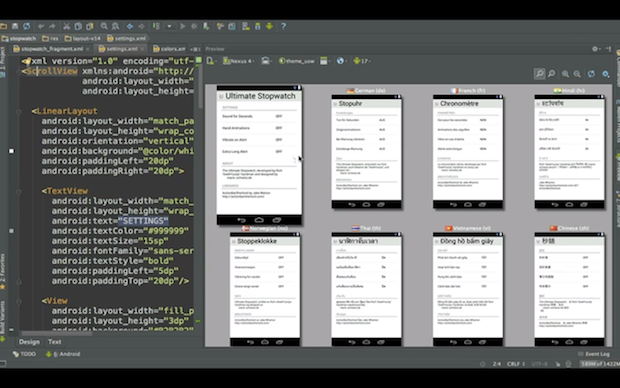620x388 pixels.
Task: Select the Ultimate Stopwatch preview thumbnail
Action: (x=259, y=155)
